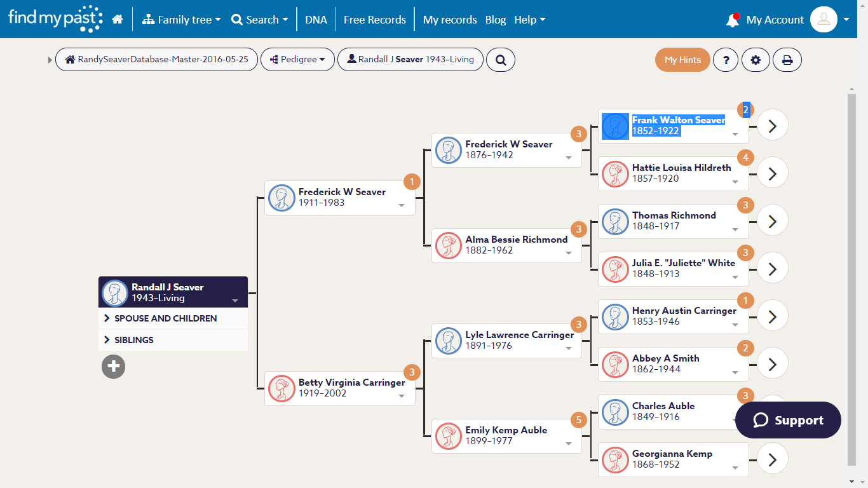
Task: Click the chevron arrow next to Georgianna Kemp
Action: pyautogui.click(x=772, y=459)
